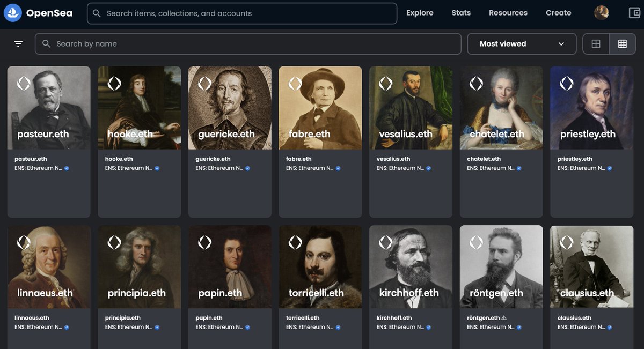644x349 pixels.
Task: Click the ENS logo on hooke.eth card
Action: pos(114,83)
